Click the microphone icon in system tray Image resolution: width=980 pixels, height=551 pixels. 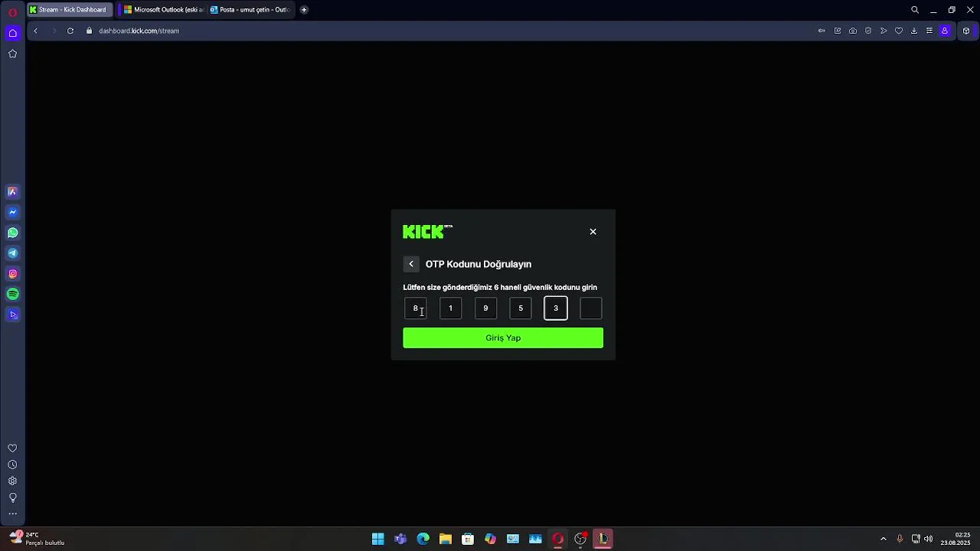click(900, 539)
